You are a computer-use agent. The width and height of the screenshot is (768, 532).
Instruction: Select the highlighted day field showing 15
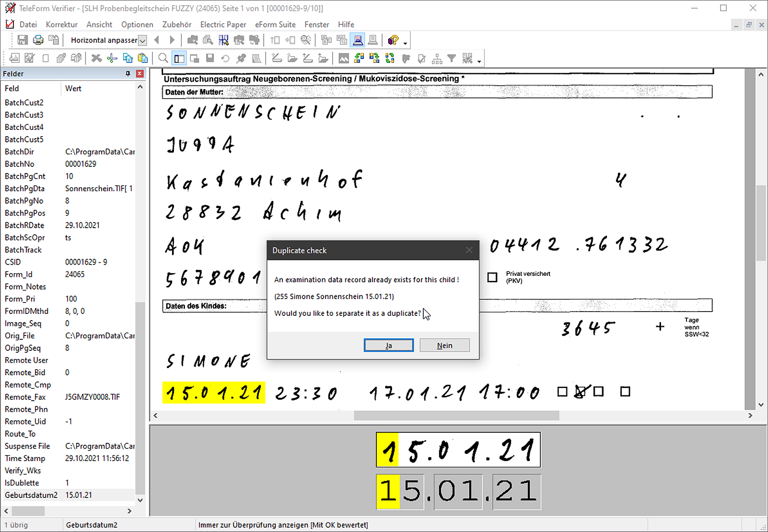[x=387, y=492]
